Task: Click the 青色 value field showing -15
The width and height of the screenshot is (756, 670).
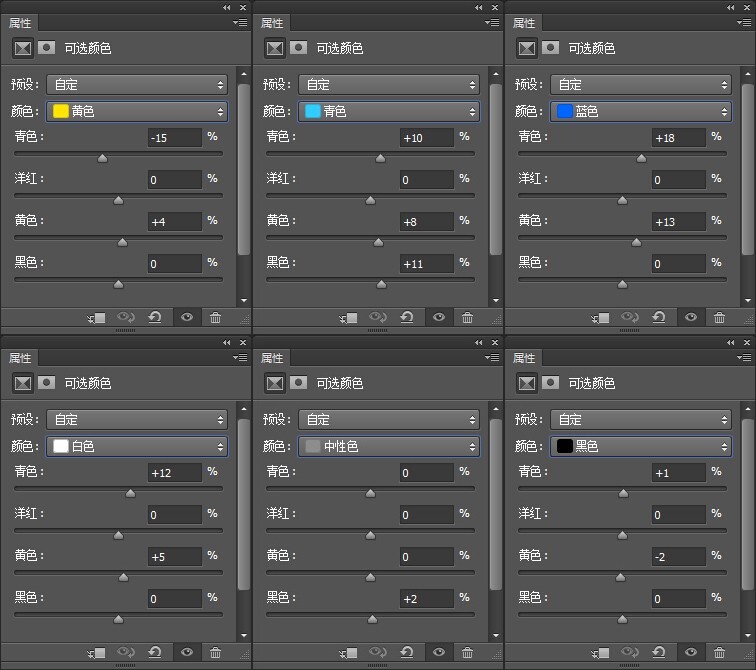Action: pos(175,138)
